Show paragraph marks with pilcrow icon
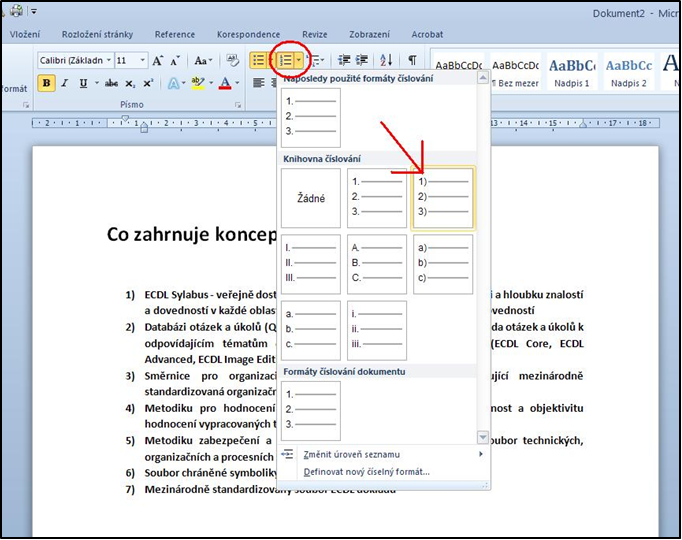 click(x=412, y=60)
